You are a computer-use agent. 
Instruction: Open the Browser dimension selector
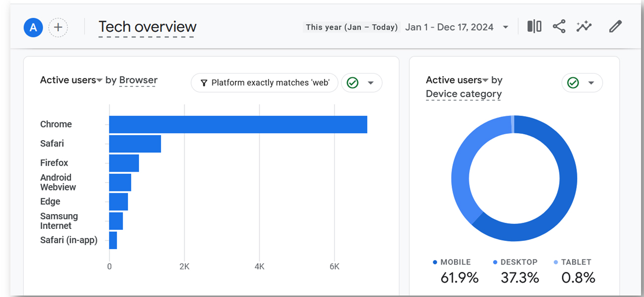click(138, 80)
